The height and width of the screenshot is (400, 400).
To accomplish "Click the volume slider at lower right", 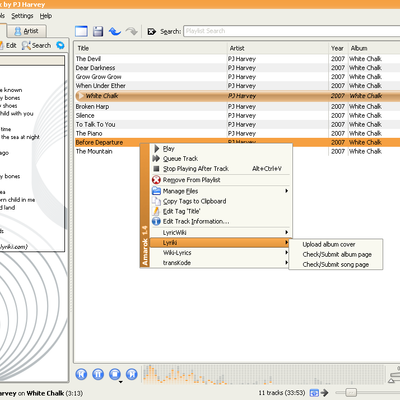I will coord(394,375).
